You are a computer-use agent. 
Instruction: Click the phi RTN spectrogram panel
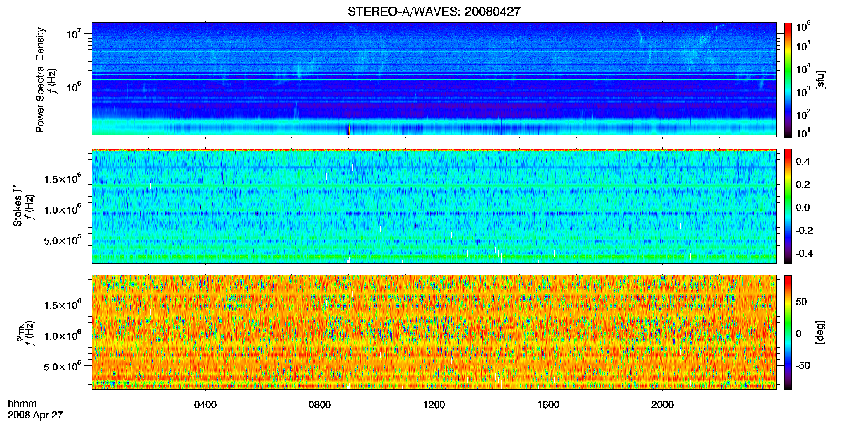pyautogui.click(x=434, y=332)
